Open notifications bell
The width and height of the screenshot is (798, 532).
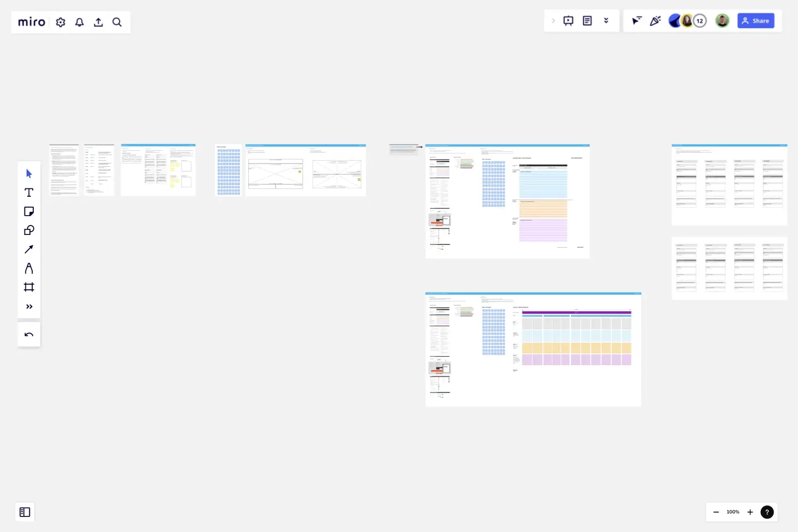click(x=79, y=22)
